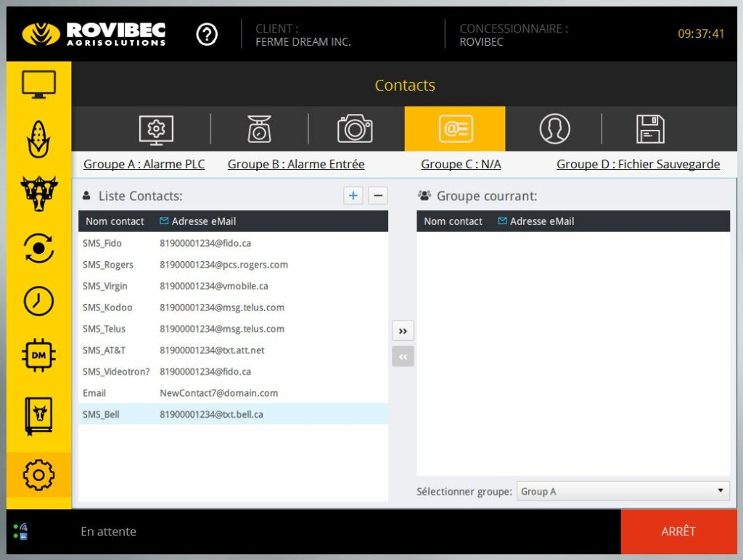Open Groupe B : Alarme Entrée link
Viewport: 743px width, 560px height.
(x=296, y=164)
